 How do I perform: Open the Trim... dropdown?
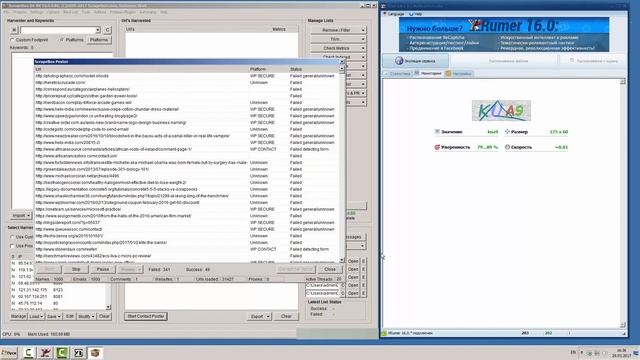338,39
